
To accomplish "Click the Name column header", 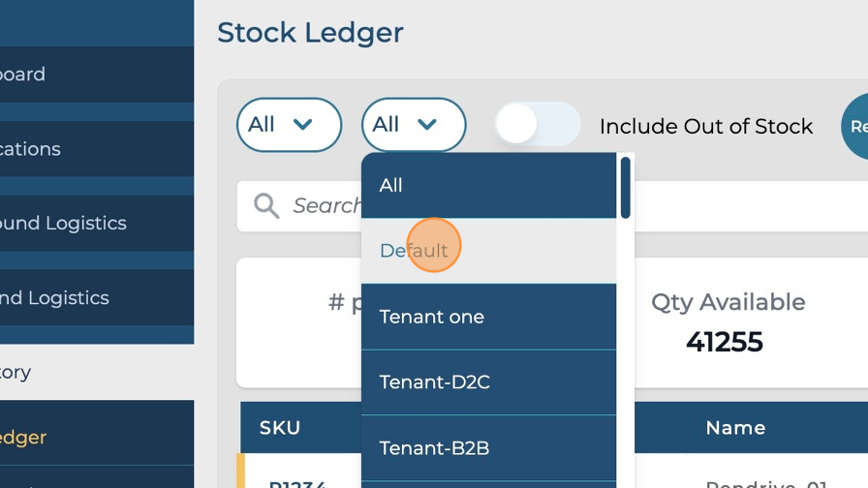I will (735, 428).
